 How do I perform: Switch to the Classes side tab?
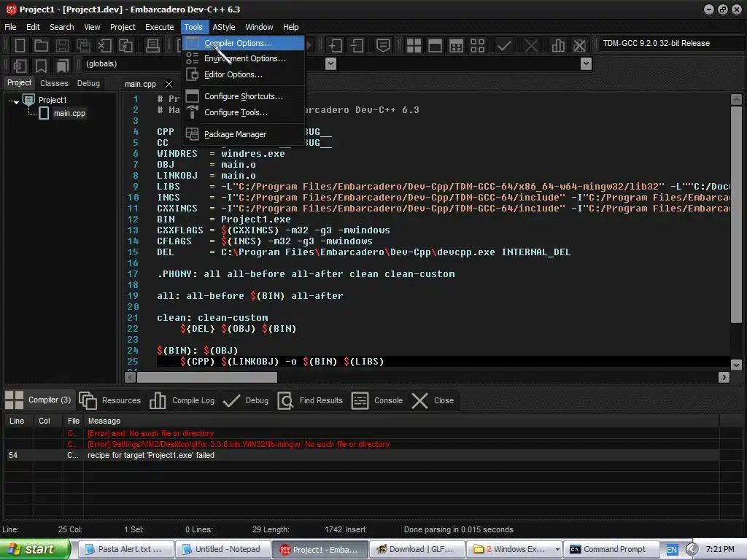click(54, 83)
